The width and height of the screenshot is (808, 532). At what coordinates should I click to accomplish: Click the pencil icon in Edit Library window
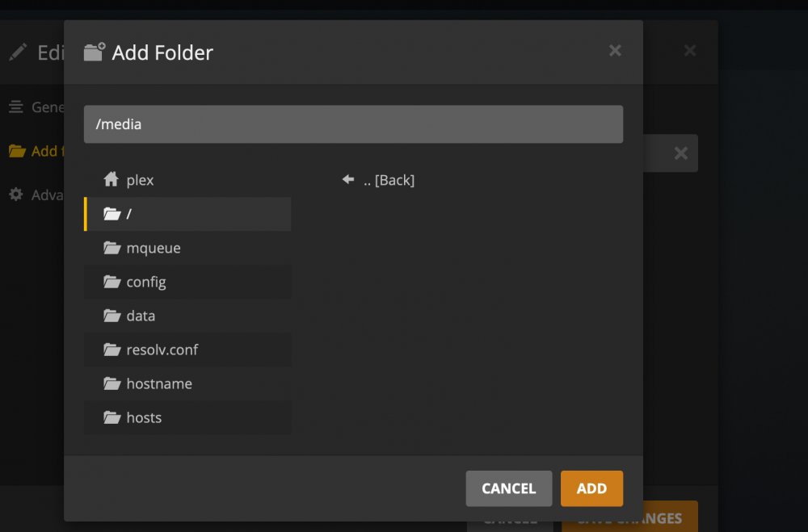[18, 52]
